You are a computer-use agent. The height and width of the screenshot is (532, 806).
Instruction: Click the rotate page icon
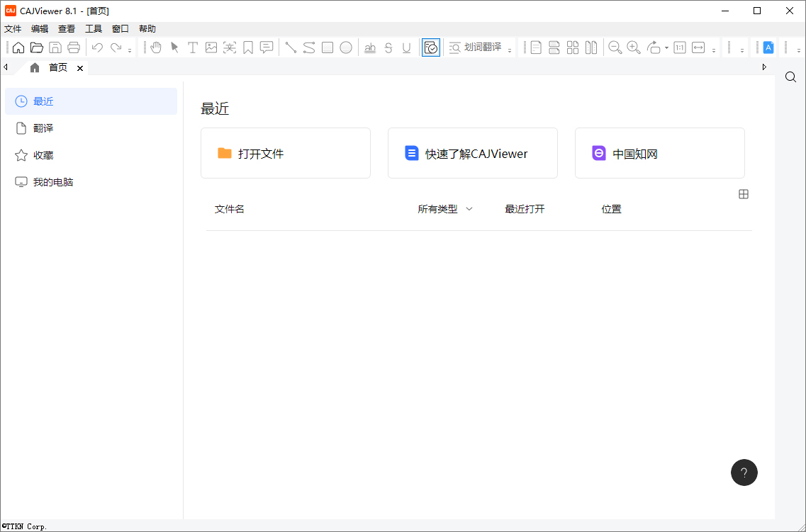pos(654,47)
